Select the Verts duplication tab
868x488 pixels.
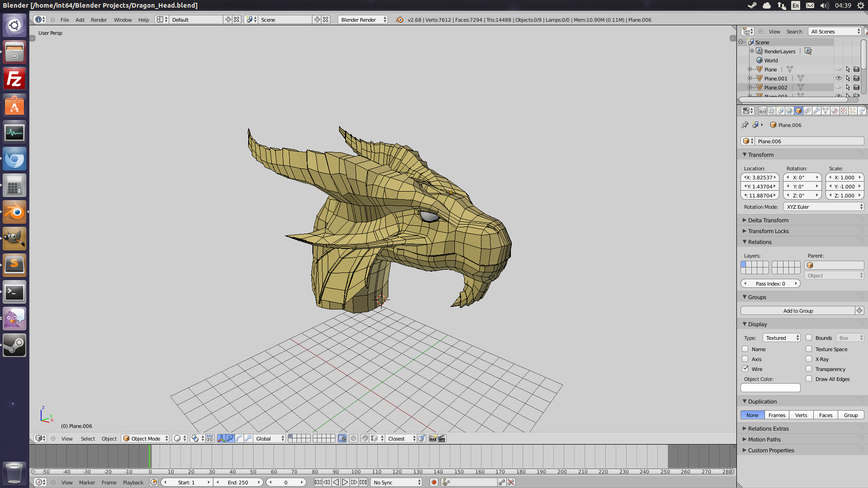(x=801, y=415)
